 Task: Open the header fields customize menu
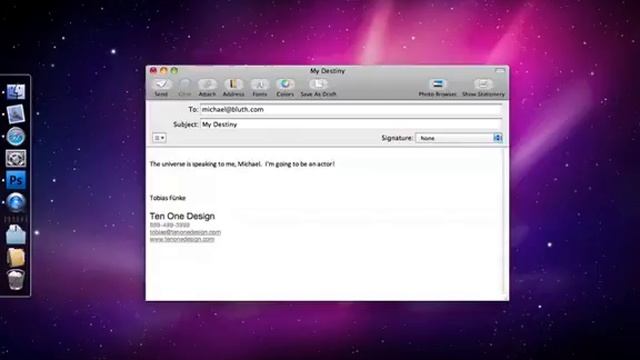(159, 138)
